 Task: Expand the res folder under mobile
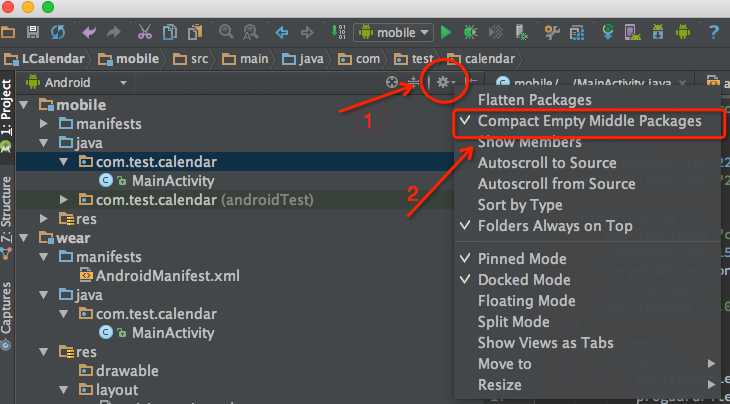coord(44,219)
